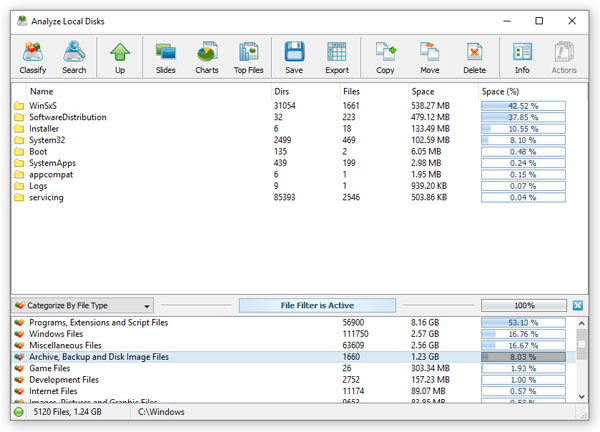
Task: Click the 479.12 MB space value
Action: click(x=430, y=117)
